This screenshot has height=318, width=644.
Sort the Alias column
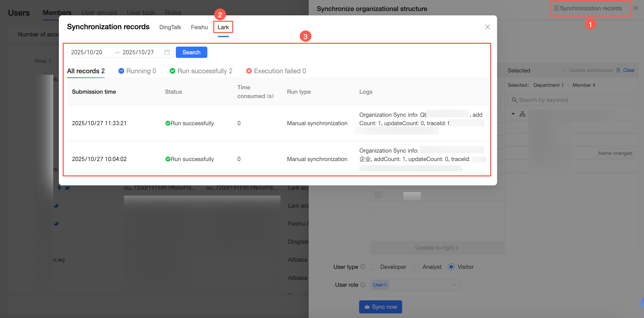pos(50,61)
